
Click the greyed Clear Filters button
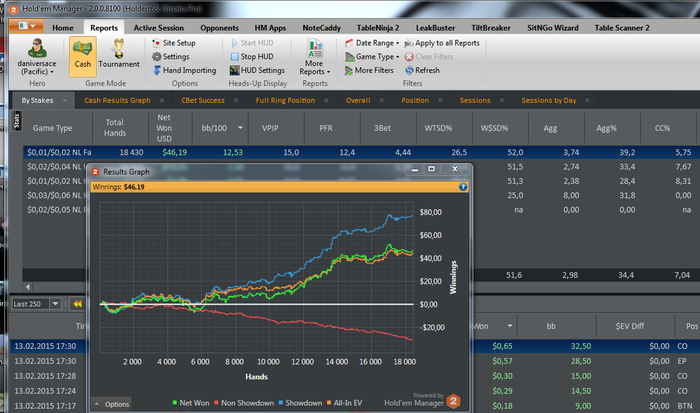click(429, 57)
